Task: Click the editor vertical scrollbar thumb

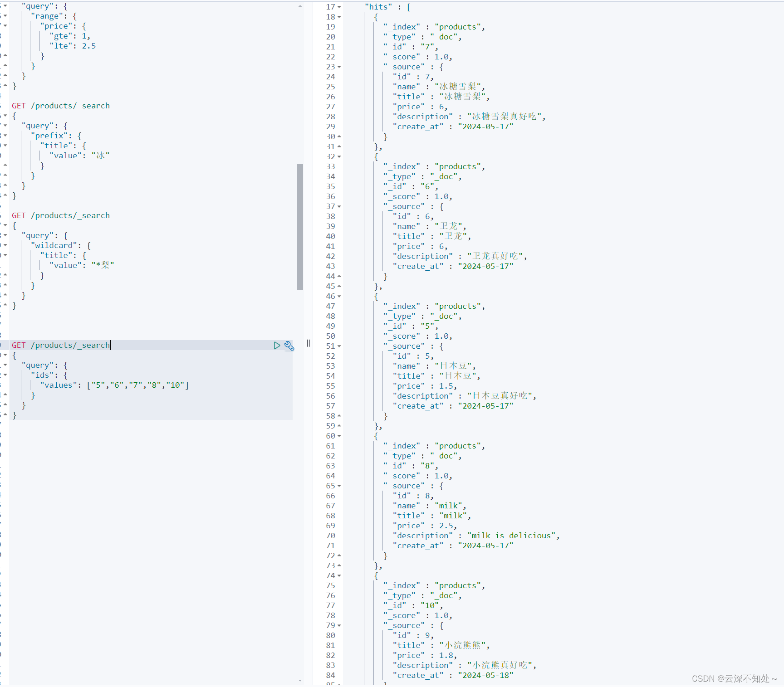Action: pyautogui.click(x=300, y=227)
